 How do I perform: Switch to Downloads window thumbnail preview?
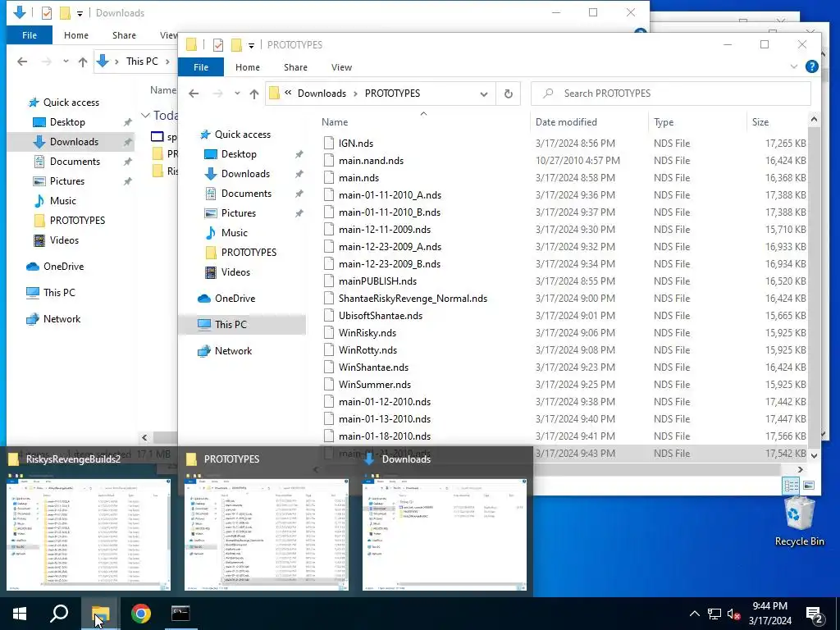coord(445,535)
